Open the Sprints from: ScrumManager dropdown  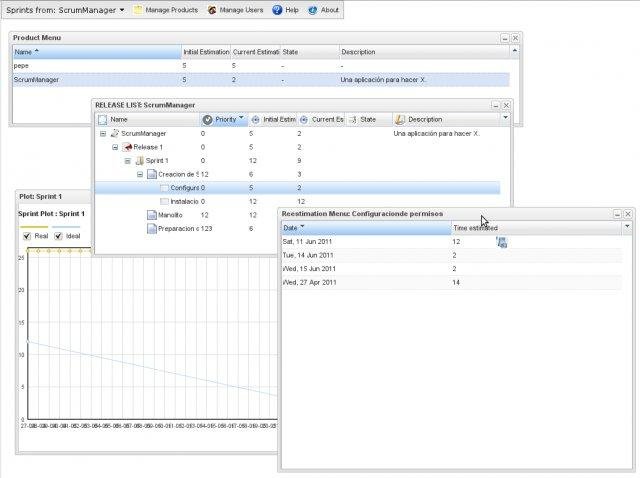click(x=65, y=10)
